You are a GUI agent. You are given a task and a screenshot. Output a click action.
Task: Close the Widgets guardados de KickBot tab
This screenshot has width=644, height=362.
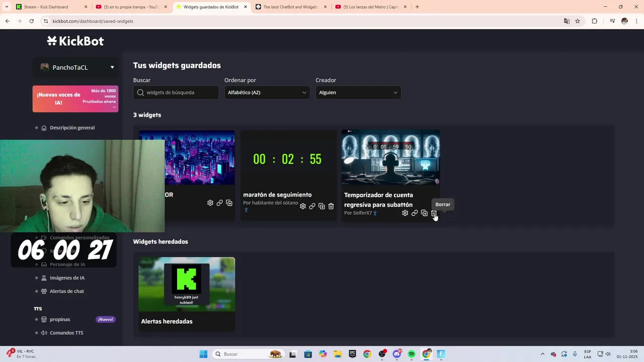pos(246,7)
